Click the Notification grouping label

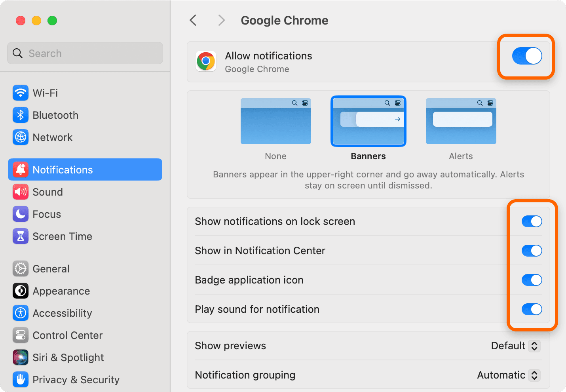pyautogui.click(x=245, y=375)
